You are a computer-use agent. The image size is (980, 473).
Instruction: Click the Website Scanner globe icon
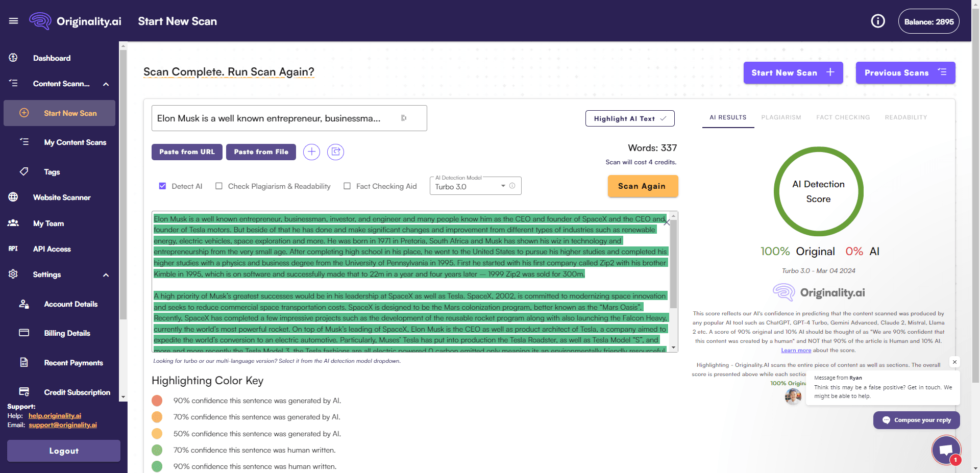pos(13,197)
